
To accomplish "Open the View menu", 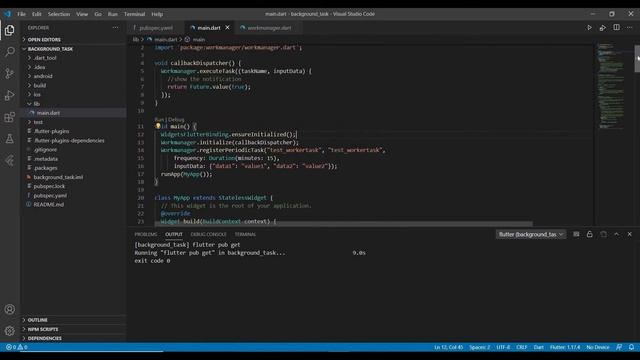I will pyautogui.click(x=82, y=14).
